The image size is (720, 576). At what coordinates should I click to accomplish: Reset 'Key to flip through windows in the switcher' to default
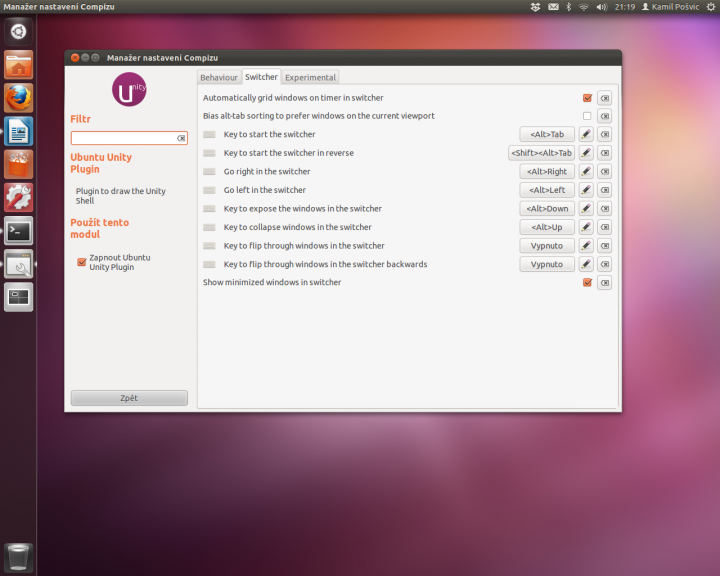pos(605,246)
